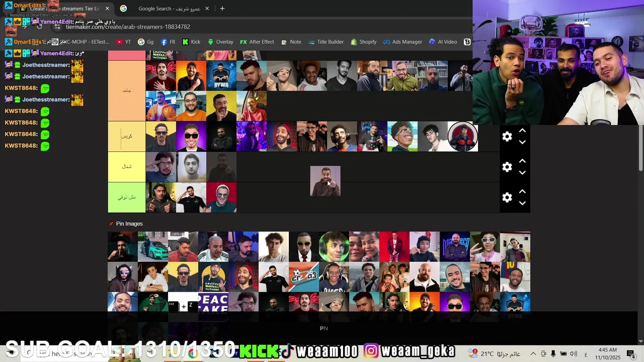This screenshot has width=644, height=362.
Task: Close the Google Search tab
Action: 207,9
